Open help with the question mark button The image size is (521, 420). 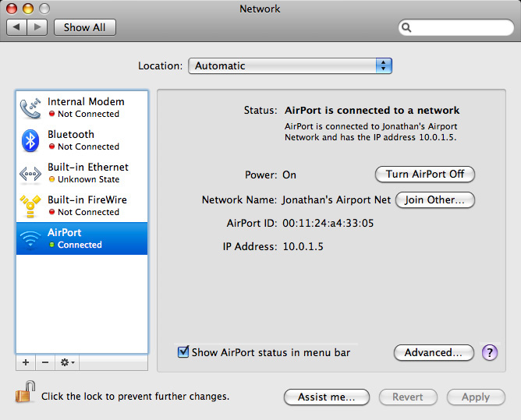(490, 352)
